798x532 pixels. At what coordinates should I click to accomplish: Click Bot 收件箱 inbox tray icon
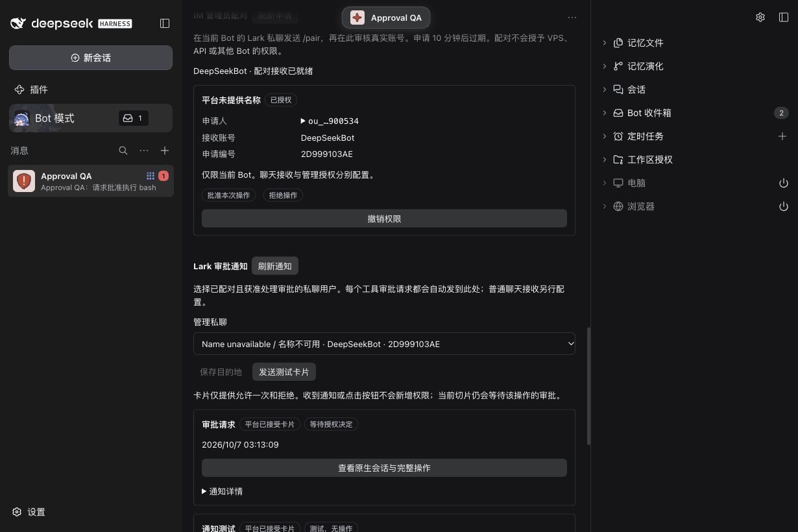point(618,113)
